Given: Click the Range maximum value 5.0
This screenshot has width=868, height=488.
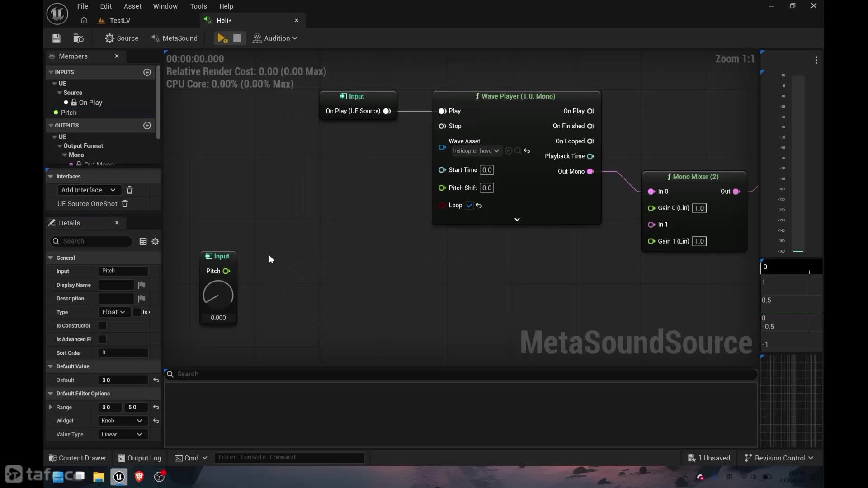Looking at the screenshot, I should (x=136, y=408).
